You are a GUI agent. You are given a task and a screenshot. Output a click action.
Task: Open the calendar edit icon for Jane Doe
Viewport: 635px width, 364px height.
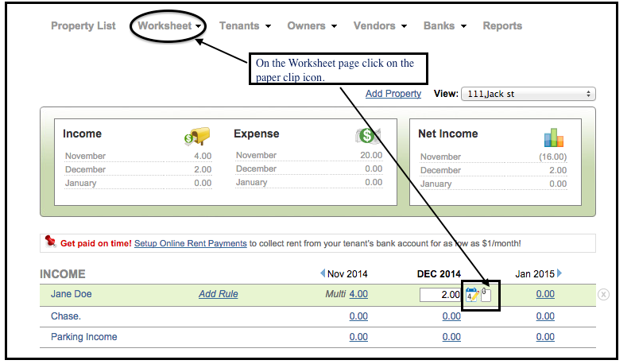point(472,294)
